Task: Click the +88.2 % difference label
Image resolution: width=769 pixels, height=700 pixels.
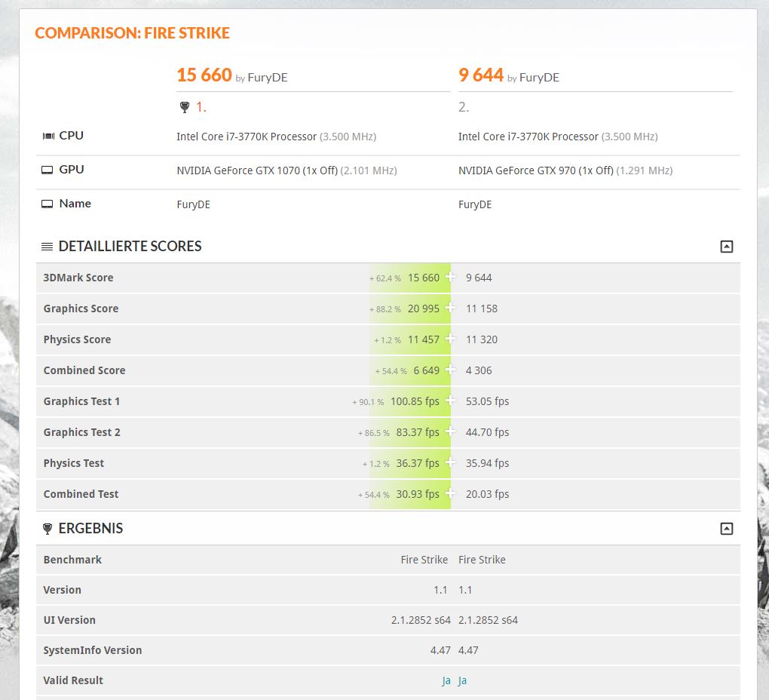Action: (x=385, y=309)
